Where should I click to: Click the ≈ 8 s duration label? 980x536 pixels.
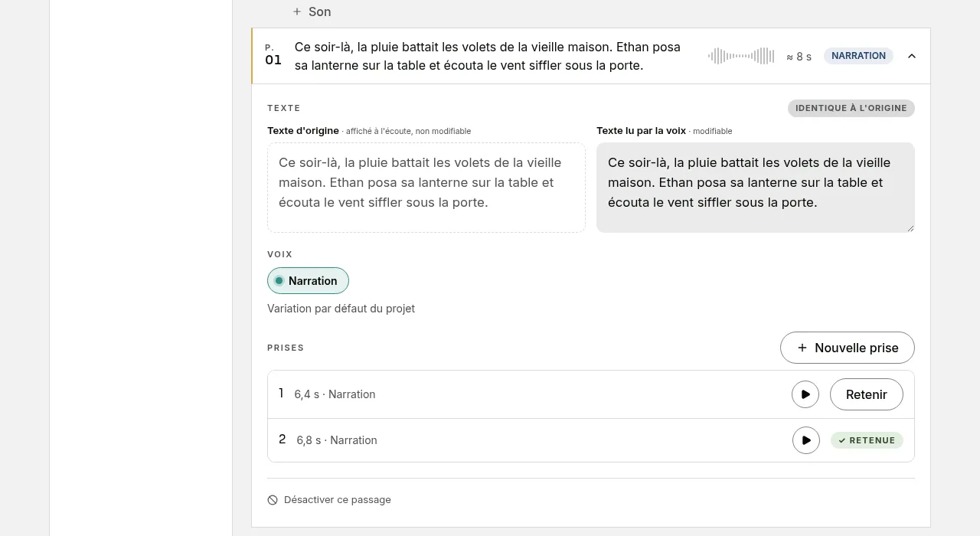point(799,57)
